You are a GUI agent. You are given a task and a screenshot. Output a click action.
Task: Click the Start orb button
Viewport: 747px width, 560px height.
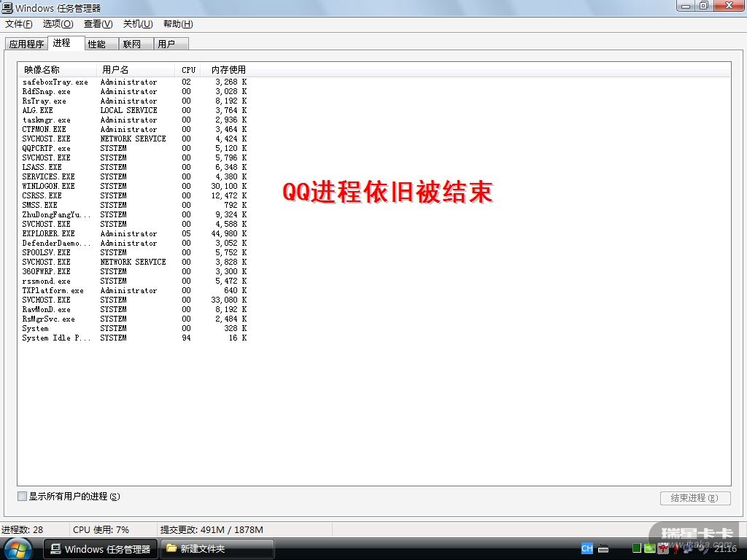pos(18,548)
